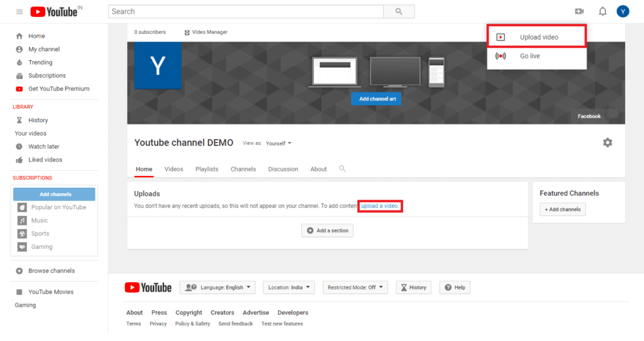The image size is (644, 341).
Task: Open the account avatar menu
Action: [623, 11]
